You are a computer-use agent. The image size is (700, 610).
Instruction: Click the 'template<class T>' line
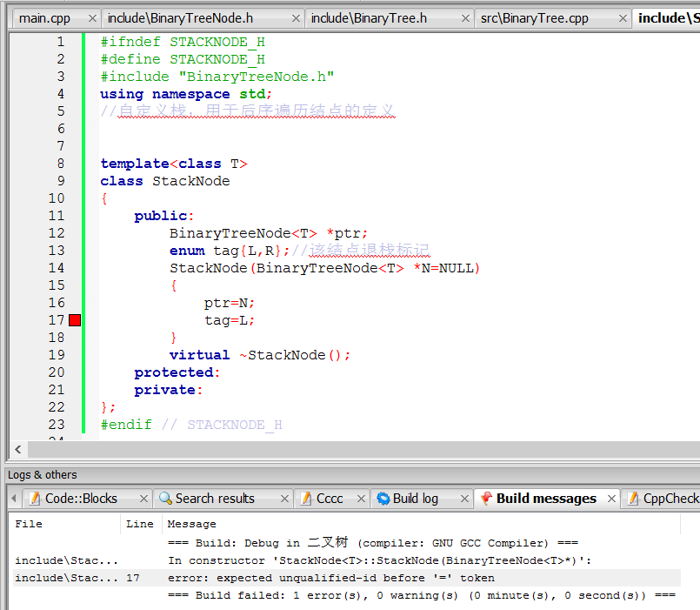[174, 164]
